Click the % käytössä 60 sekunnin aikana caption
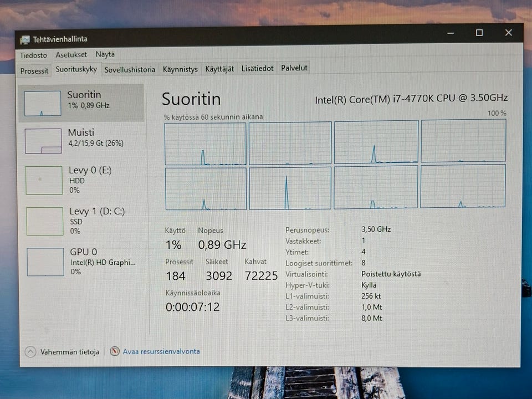This screenshot has height=399, width=532. (213, 117)
